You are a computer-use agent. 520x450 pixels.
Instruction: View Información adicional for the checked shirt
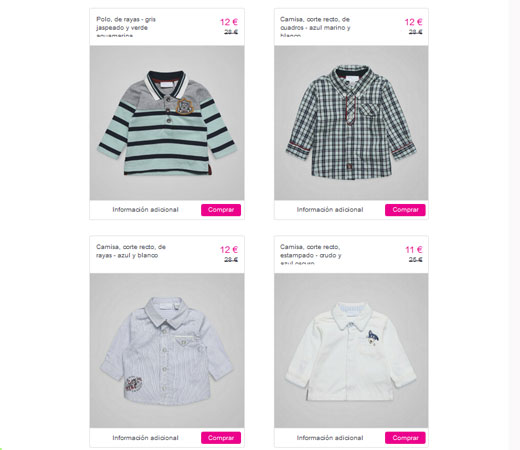(x=330, y=210)
